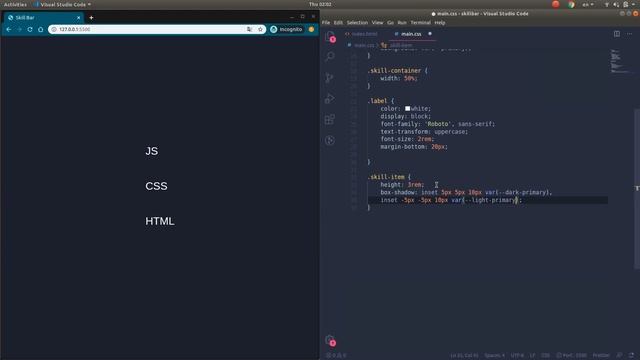Click the unsaved dot on main.css tab

tap(430, 34)
